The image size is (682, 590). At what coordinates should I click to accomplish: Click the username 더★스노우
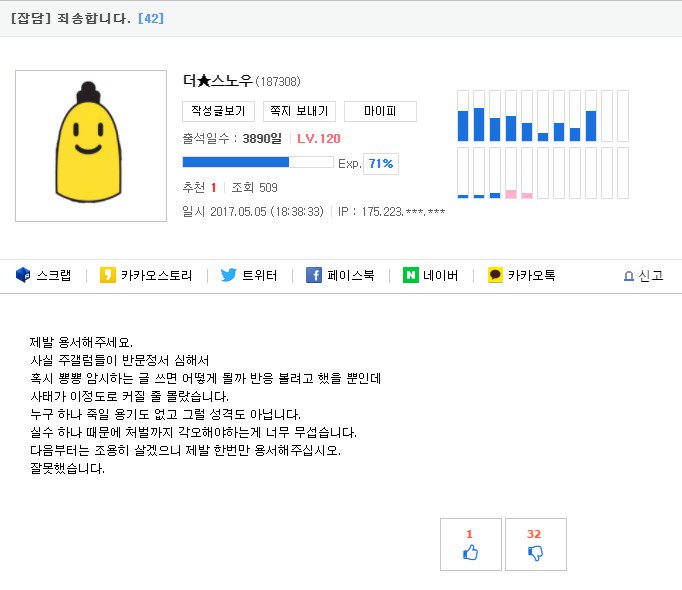tap(217, 81)
